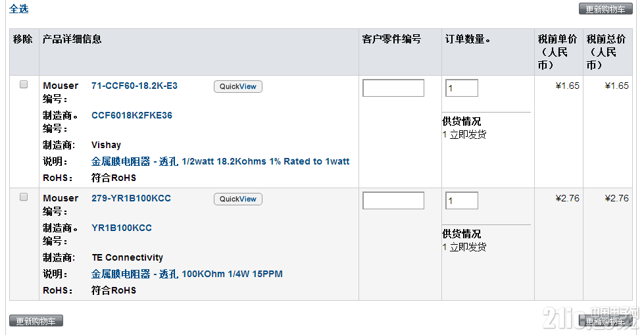The height and width of the screenshot is (335, 644).
Task: Click the 订单数量 column header
Action: pos(468,39)
